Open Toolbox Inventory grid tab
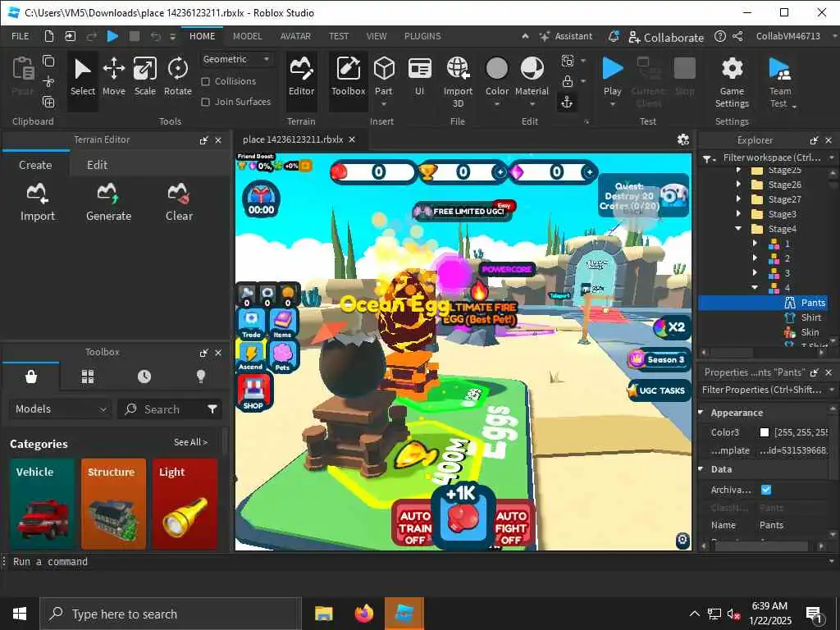The width and height of the screenshot is (840, 630). point(88,377)
